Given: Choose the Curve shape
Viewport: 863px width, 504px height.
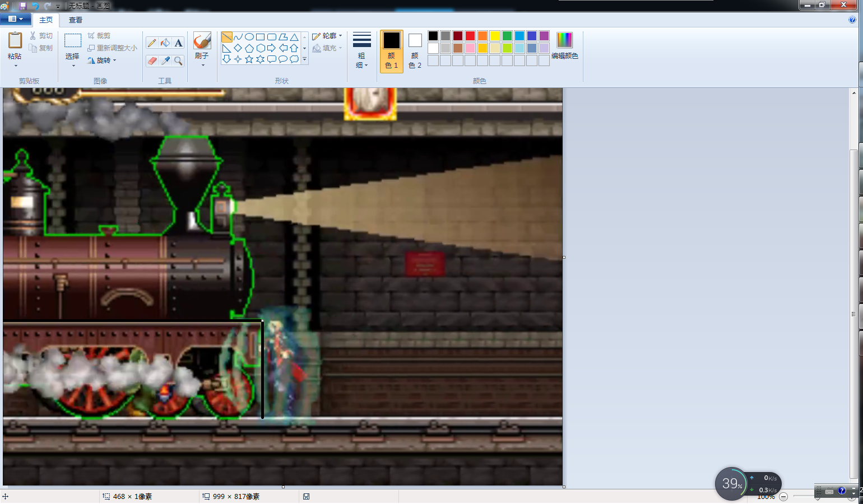Looking at the screenshot, I should click(x=238, y=37).
